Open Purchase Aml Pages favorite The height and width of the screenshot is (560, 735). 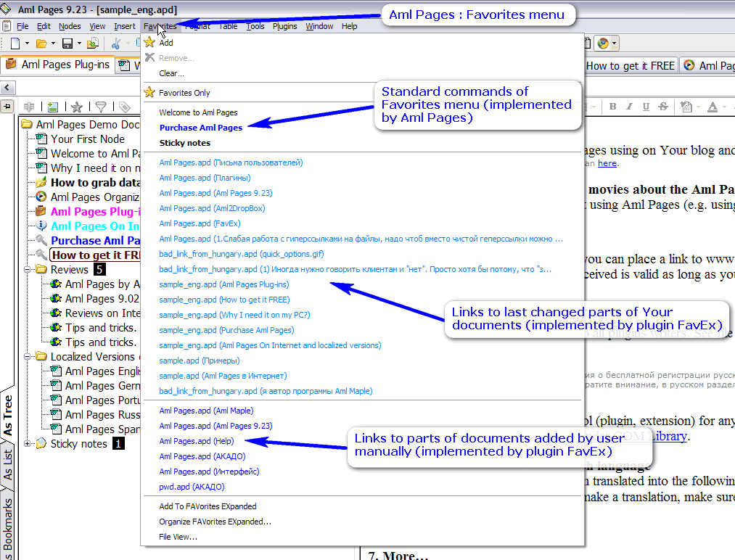tap(201, 128)
